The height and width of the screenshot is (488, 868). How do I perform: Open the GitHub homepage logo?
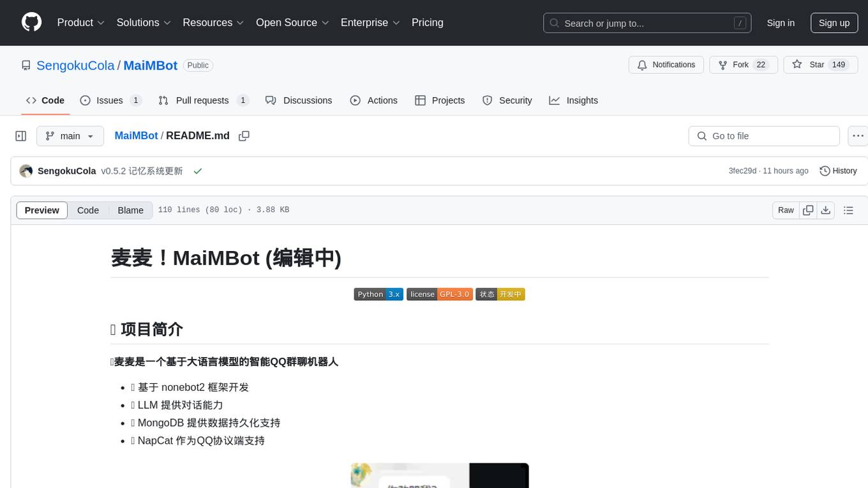tap(31, 22)
